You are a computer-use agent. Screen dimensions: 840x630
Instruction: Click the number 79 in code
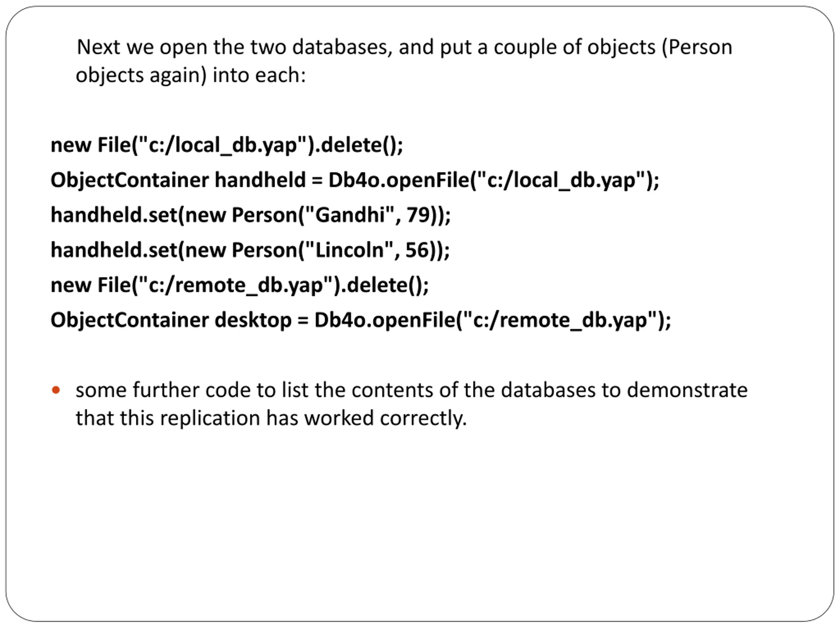(418, 215)
